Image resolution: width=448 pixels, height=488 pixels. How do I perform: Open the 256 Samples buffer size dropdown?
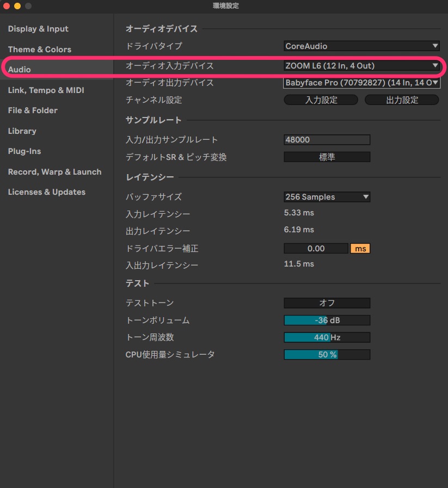click(x=327, y=197)
